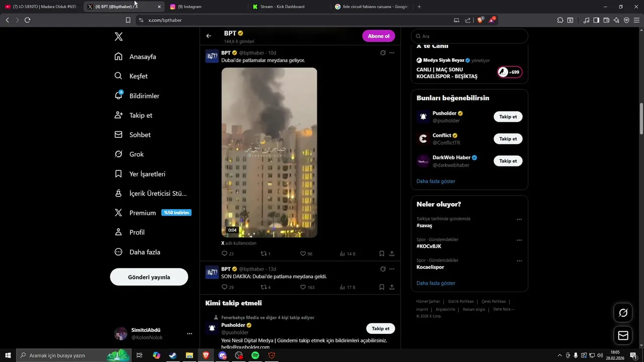This screenshot has width=644, height=362.
Task: Open the floating messages envelope button
Action: coord(623,335)
